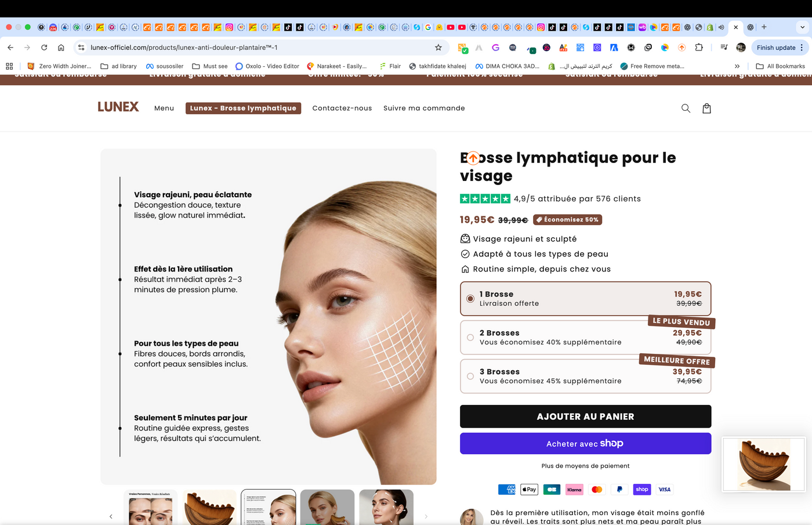Reload the page using the refresh icon
The width and height of the screenshot is (812, 525).
(x=44, y=48)
